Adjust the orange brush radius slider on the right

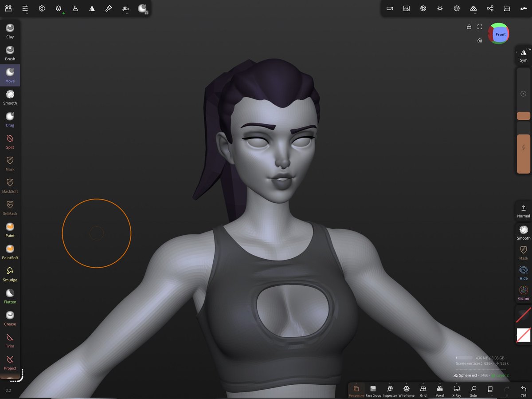523,116
